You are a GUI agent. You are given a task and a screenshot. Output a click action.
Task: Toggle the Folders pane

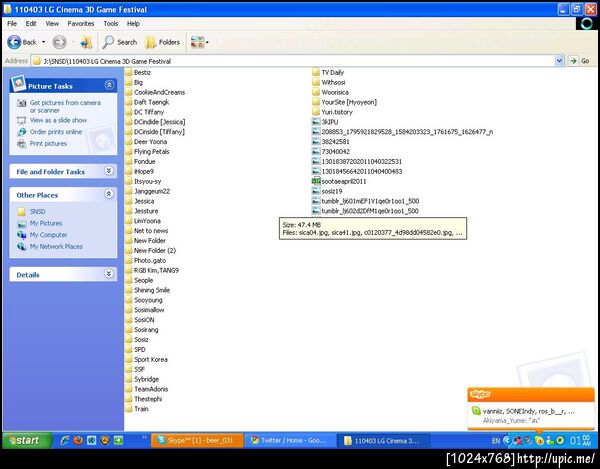pos(163,42)
